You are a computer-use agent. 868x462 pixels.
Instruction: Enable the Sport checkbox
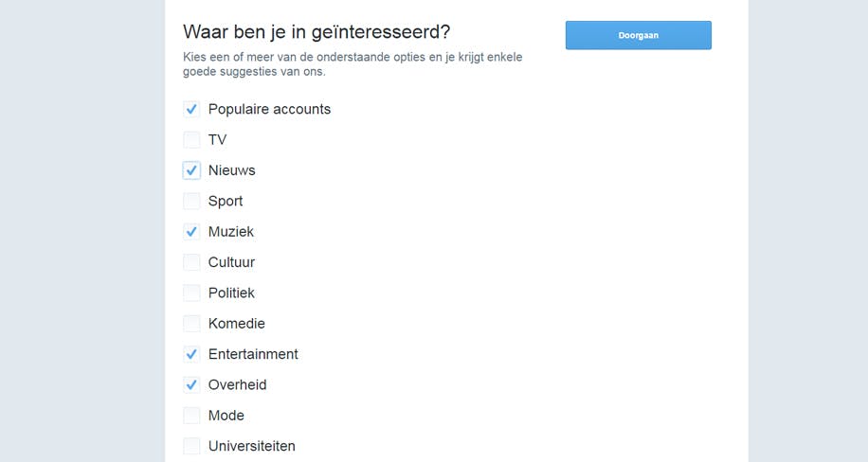(x=191, y=201)
